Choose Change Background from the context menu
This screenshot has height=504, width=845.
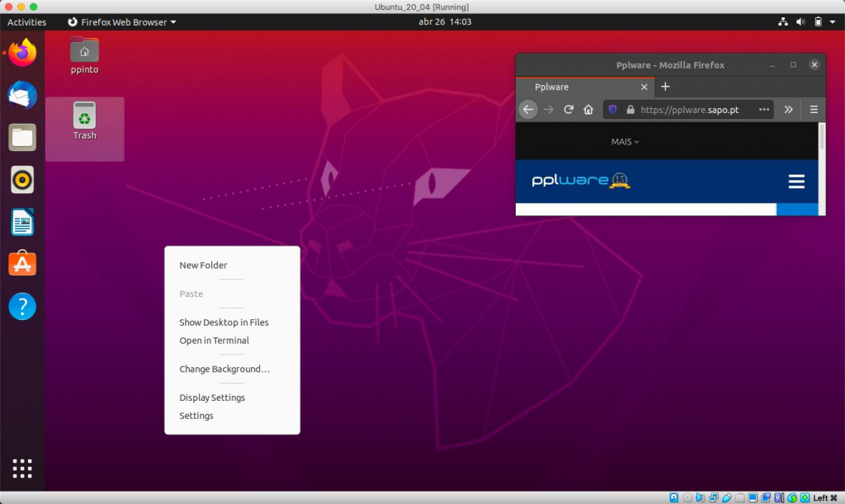[x=224, y=369]
